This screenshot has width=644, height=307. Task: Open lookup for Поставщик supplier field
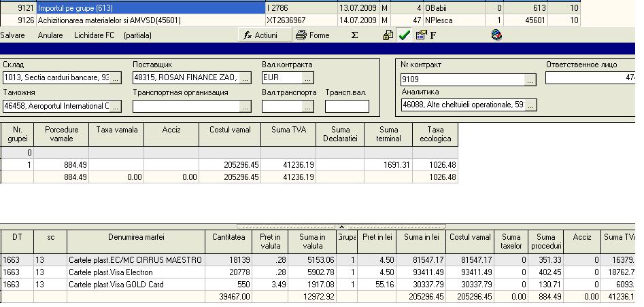tap(245, 78)
